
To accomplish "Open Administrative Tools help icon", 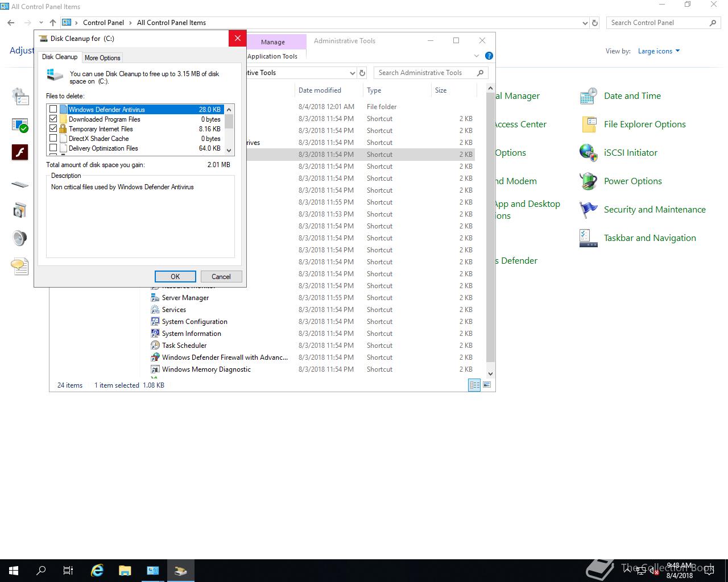I will point(489,56).
